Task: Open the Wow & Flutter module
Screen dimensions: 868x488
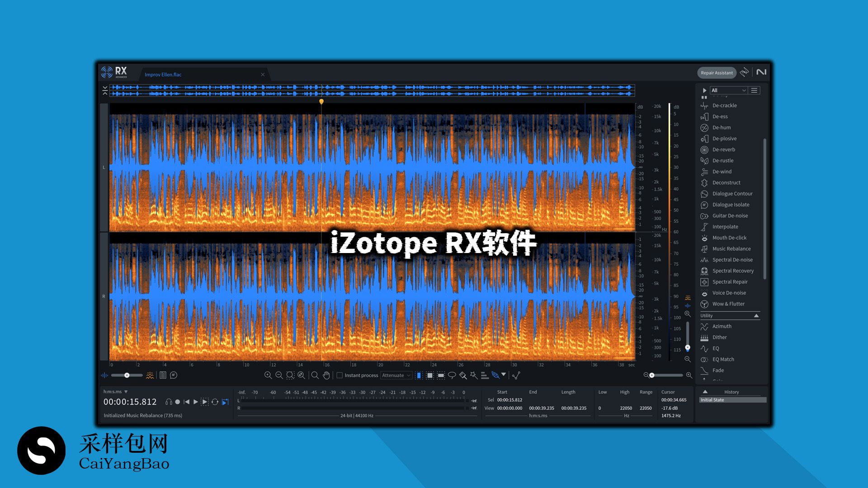Action: [729, 304]
